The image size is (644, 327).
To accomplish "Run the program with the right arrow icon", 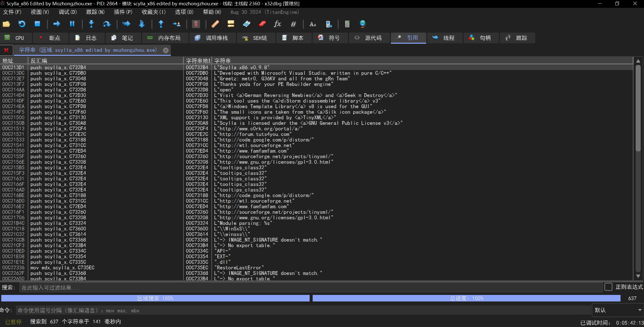I will [57, 24].
